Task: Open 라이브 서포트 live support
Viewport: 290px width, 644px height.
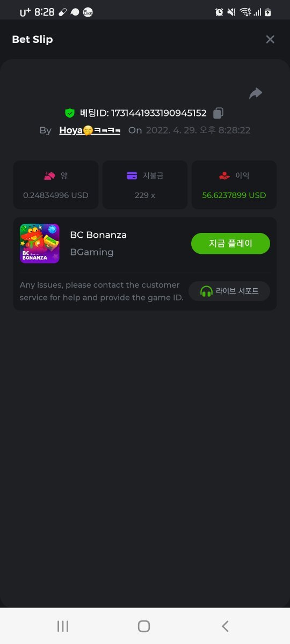Action: (x=229, y=291)
